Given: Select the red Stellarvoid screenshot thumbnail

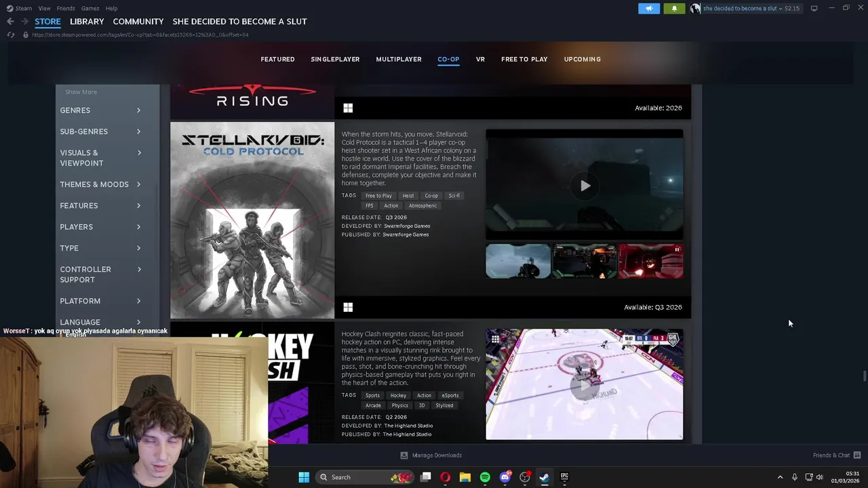Looking at the screenshot, I should click(650, 261).
